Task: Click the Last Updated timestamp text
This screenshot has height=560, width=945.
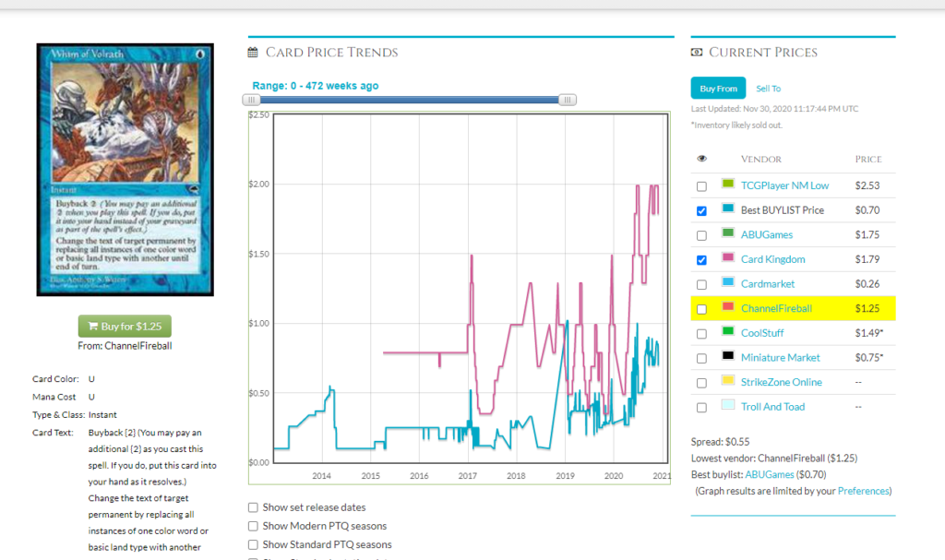Action: pos(774,109)
